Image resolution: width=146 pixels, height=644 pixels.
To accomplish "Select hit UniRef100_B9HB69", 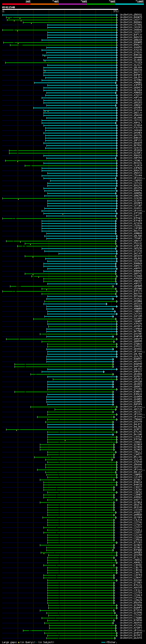I will (x=131, y=264).
